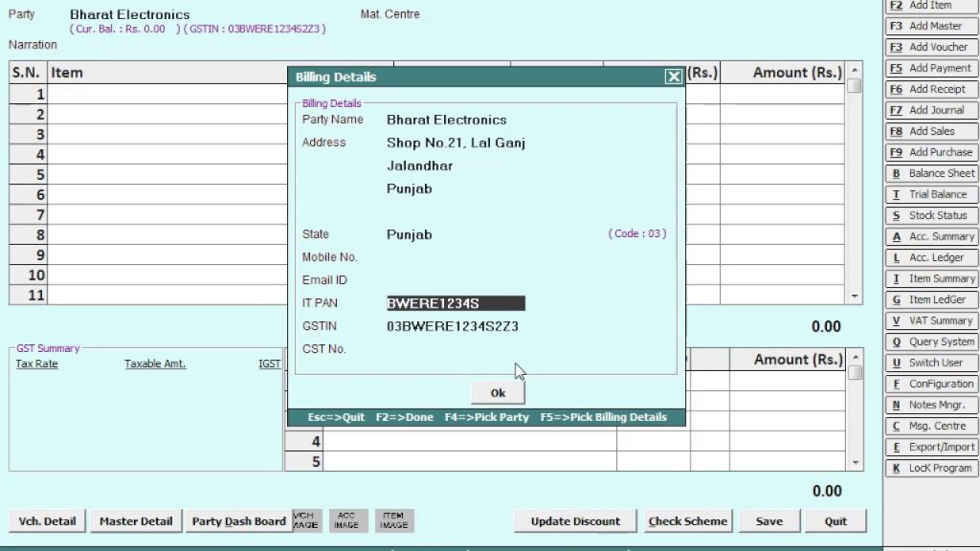The width and height of the screenshot is (980, 551).
Task: Open the Party Dash Board
Action: tap(238, 521)
